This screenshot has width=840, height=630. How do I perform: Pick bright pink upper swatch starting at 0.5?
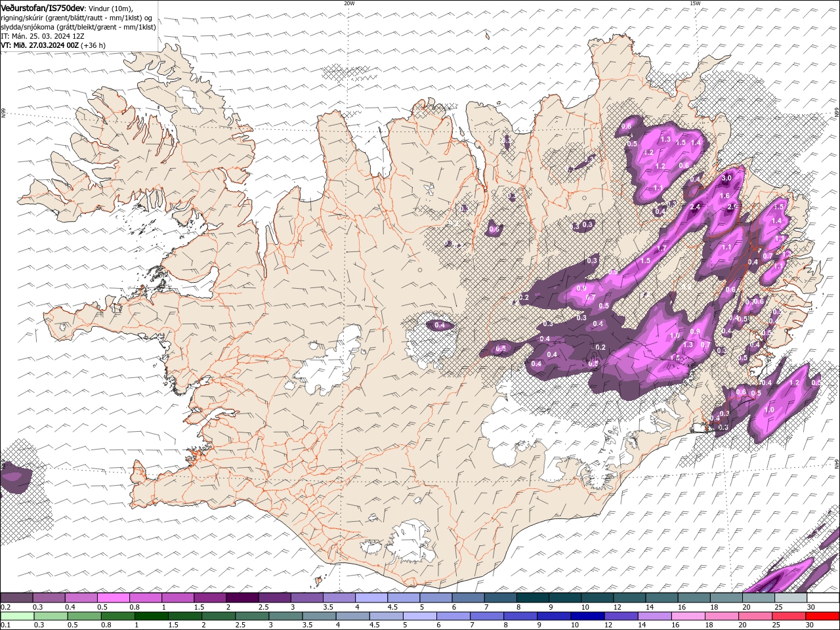click(x=114, y=598)
